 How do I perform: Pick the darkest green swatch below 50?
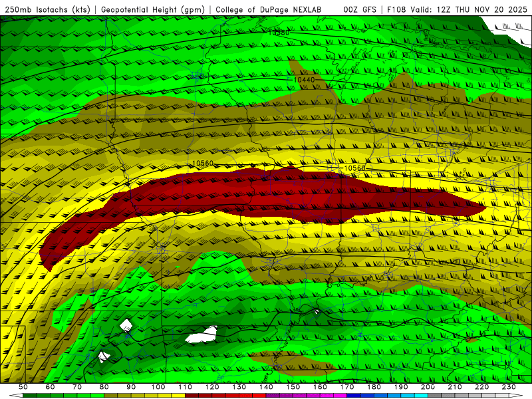click(x=29, y=396)
